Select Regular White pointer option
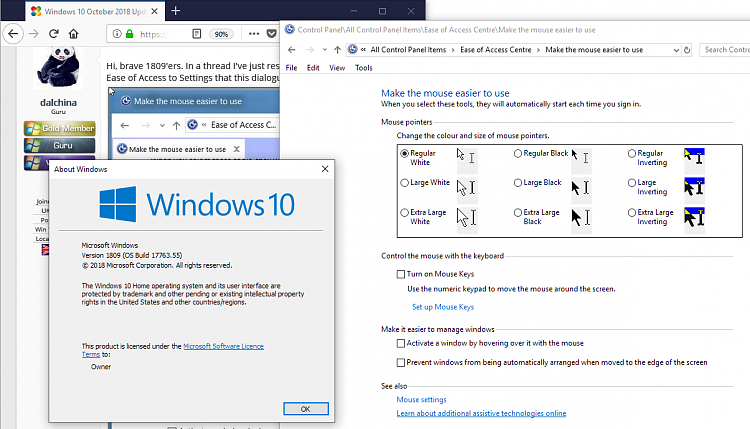The image size is (750, 429). coord(405,154)
